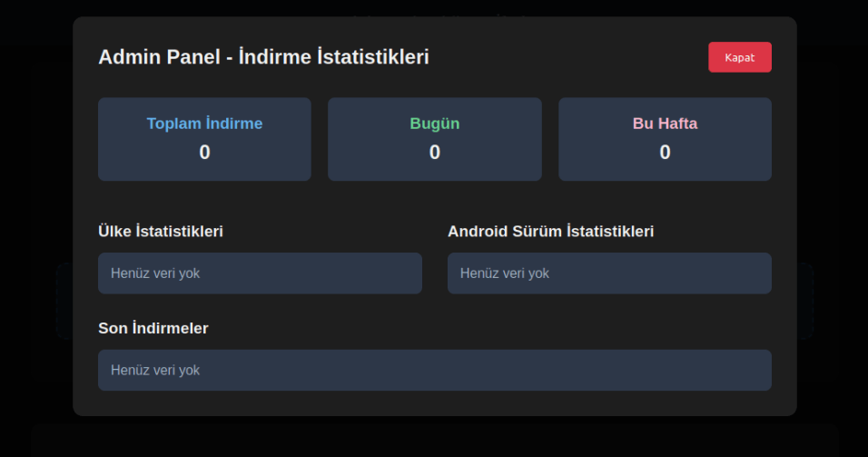Click the zero under Bu Hafta
The image size is (868, 457).
[x=665, y=153]
